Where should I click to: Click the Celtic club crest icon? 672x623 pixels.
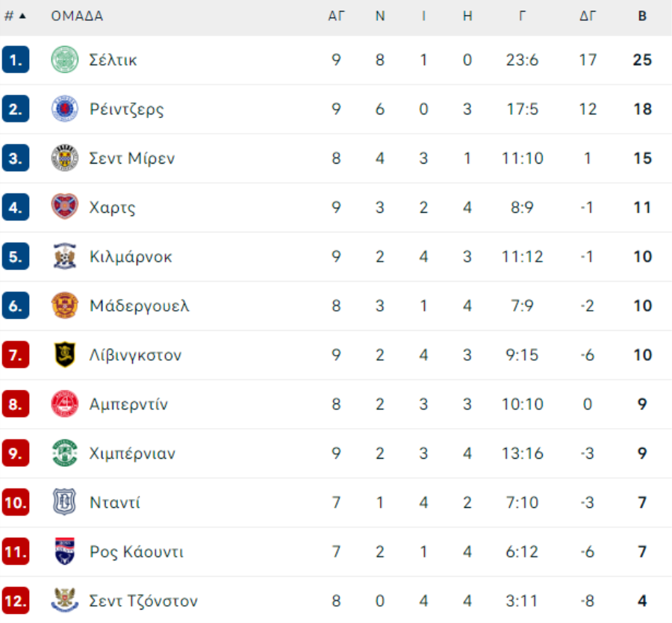click(x=65, y=60)
